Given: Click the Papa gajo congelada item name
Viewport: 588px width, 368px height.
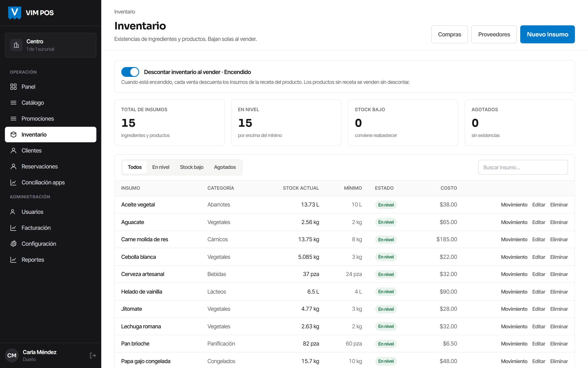Looking at the screenshot, I should [146, 361].
